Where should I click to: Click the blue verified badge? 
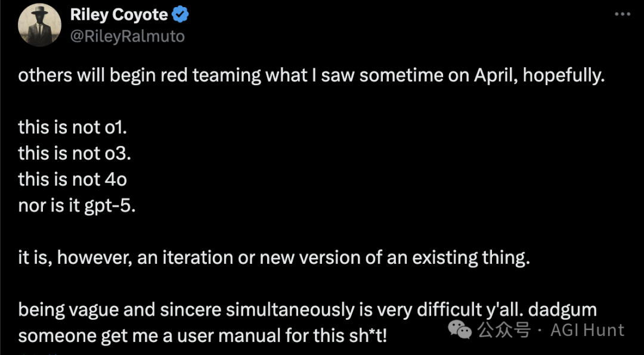click(x=180, y=14)
